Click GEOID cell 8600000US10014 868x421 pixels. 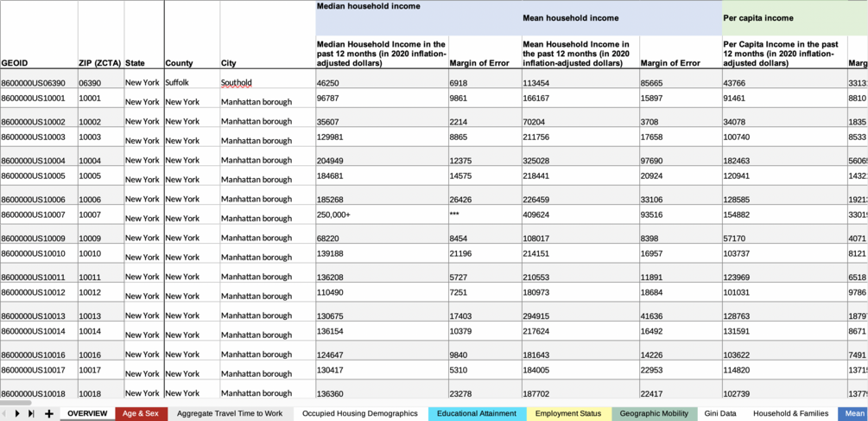click(39, 331)
